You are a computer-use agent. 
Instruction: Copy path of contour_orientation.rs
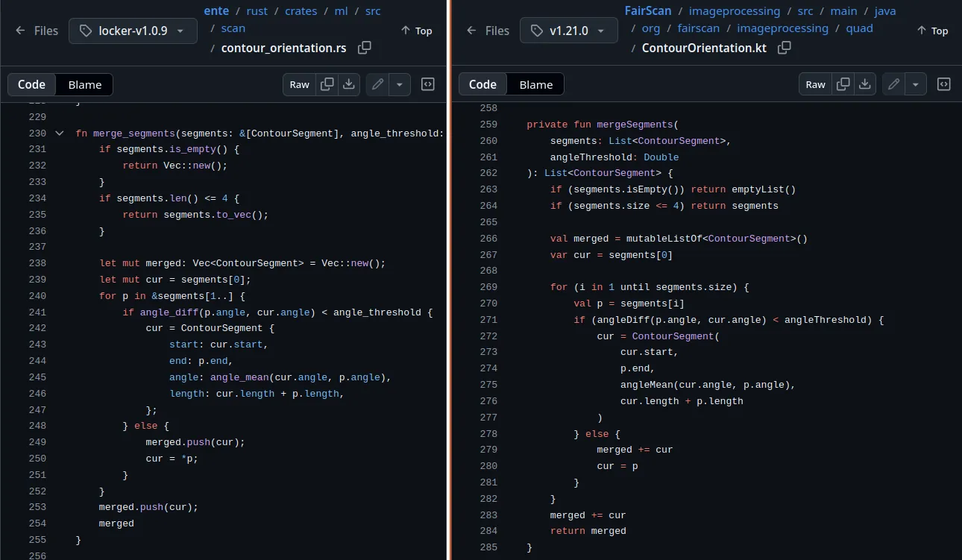tap(365, 48)
